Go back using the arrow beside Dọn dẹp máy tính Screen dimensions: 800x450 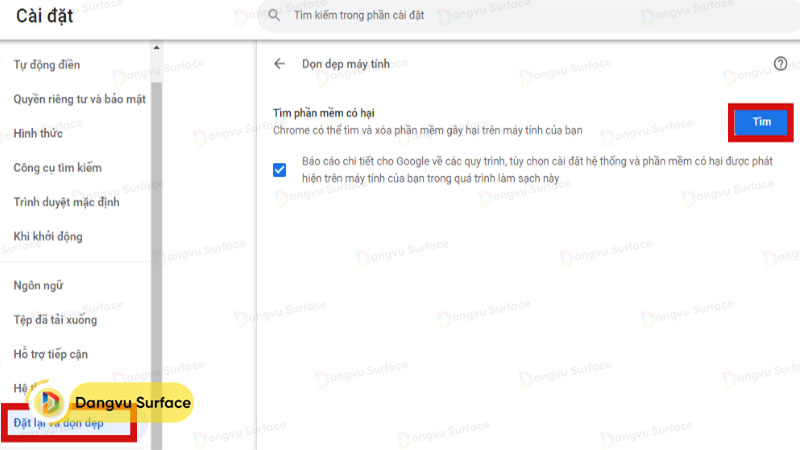click(x=279, y=64)
